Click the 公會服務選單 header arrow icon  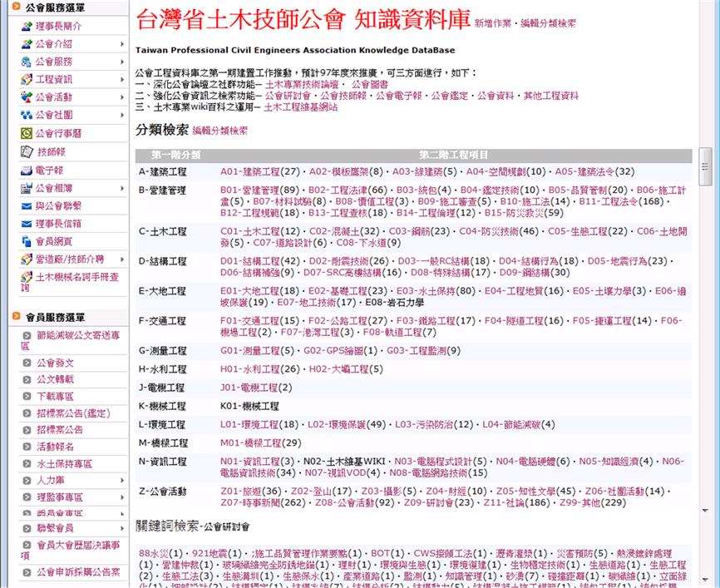pyautogui.click(x=16, y=7)
